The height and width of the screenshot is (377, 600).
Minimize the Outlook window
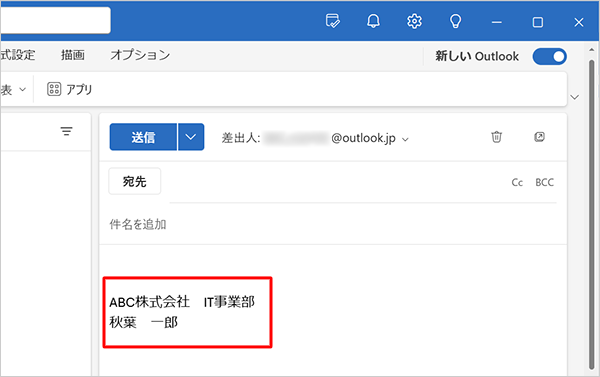(x=496, y=22)
